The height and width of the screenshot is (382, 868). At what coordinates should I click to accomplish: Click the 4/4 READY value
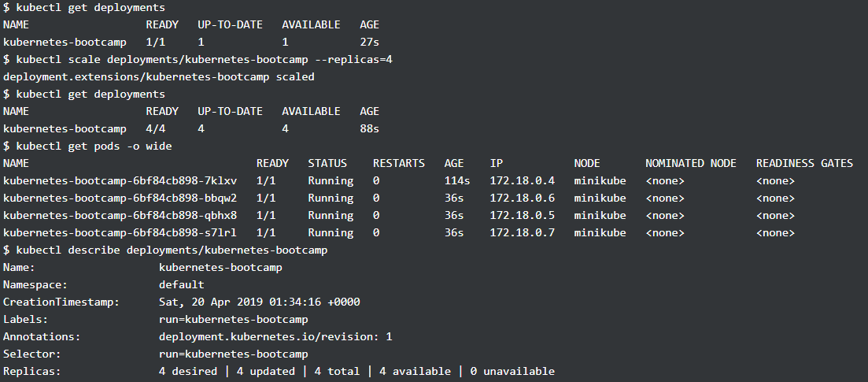pos(156,128)
